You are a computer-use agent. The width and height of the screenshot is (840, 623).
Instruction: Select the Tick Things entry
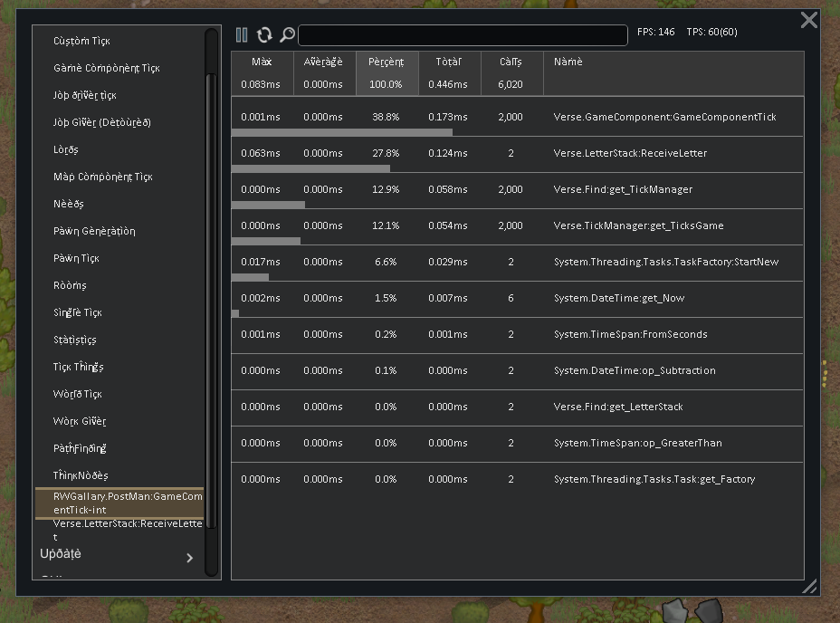pos(78,367)
